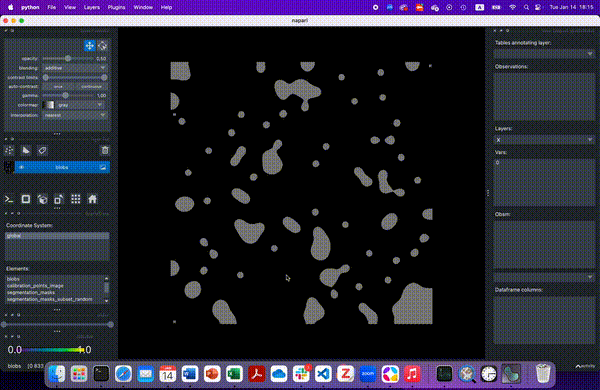Select segmentation_masks element

point(31,293)
